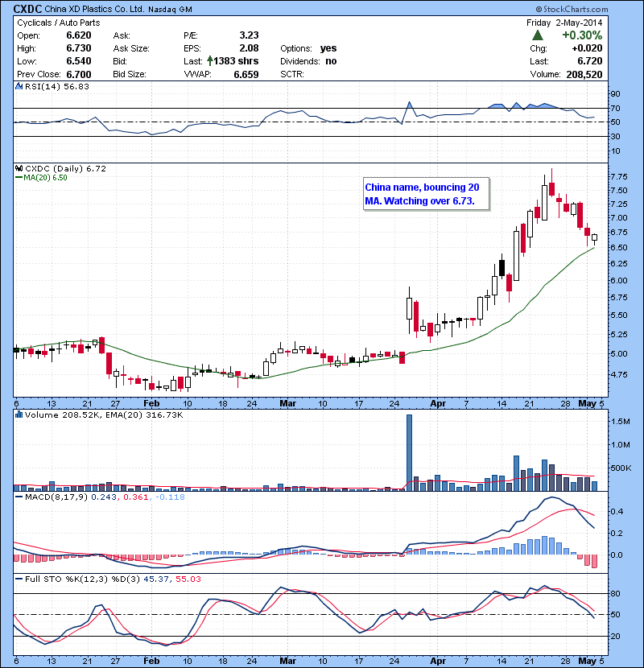The image size is (644, 668).
Task: Click the Friday 2-May-2014 date
Action: click(x=564, y=23)
